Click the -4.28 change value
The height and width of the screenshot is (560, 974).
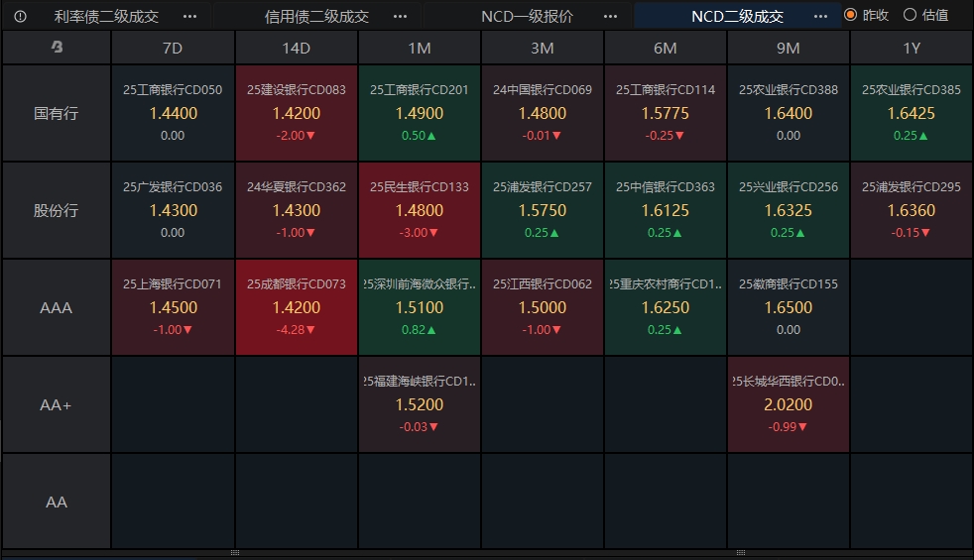tap(296, 330)
